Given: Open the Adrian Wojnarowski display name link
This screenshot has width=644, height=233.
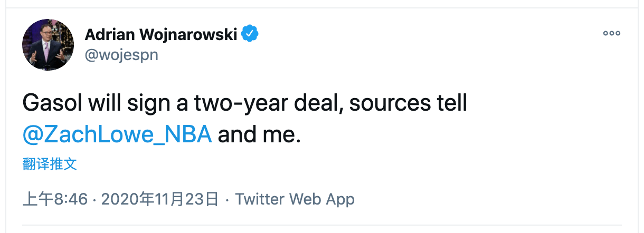Looking at the screenshot, I should [161, 34].
